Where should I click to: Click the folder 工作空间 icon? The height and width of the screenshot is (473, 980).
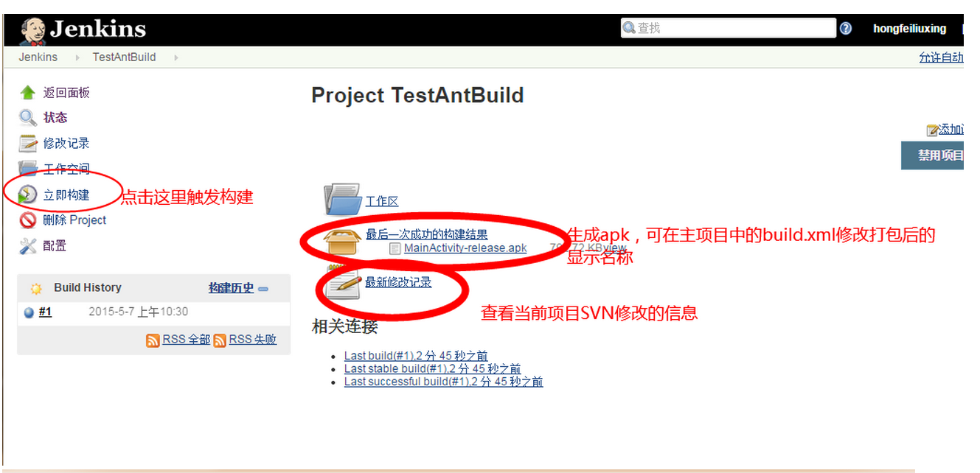pos(28,169)
